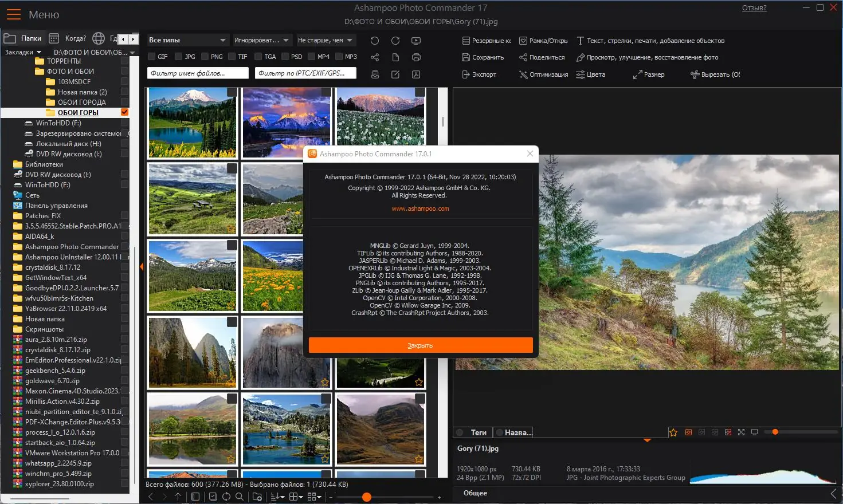
Task: Click the share icon near file filters
Action: (375, 57)
